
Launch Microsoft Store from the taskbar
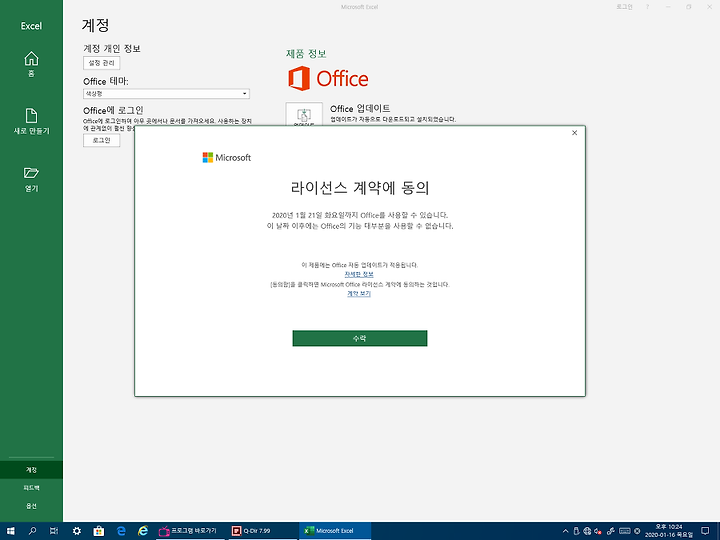tap(99, 531)
